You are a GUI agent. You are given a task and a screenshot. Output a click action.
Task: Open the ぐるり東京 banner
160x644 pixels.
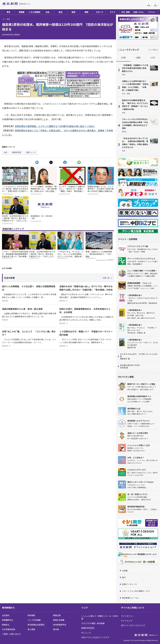click(138, 523)
